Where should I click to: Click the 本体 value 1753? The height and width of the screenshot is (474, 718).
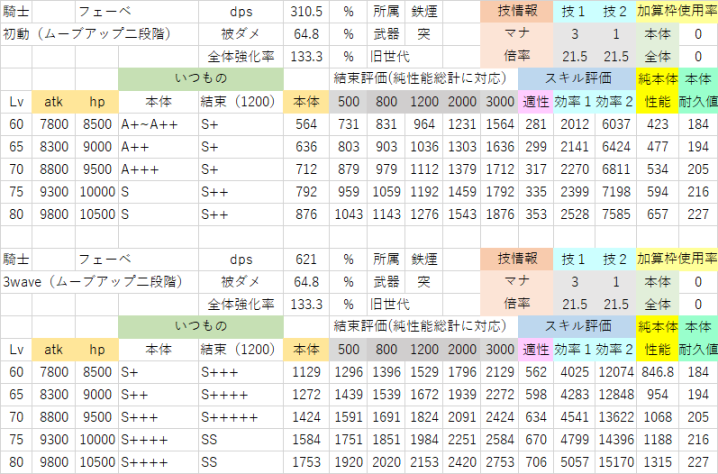click(306, 462)
